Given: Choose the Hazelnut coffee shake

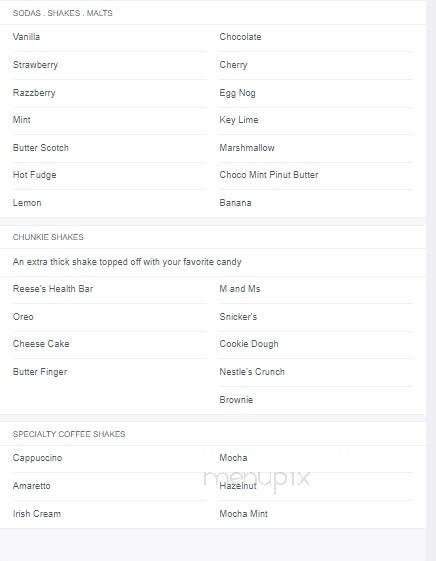Looking at the screenshot, I should pyautogui.click(x=238, y=486).
